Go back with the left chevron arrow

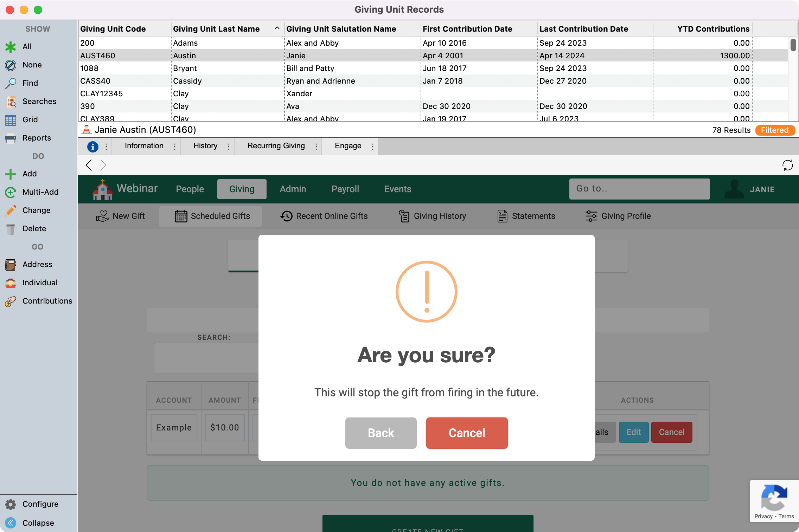pyautogui.click(x=89, y=165)
